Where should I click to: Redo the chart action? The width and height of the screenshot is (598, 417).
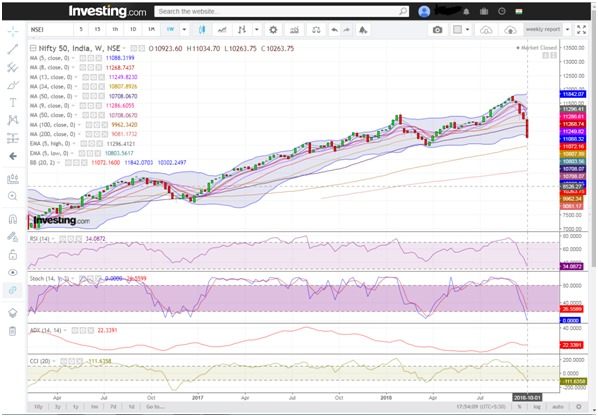[347, 30]
